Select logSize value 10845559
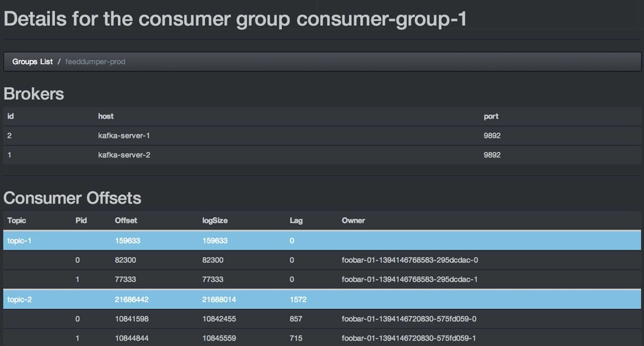The image size is (644, 346). [x=219, y=338]
